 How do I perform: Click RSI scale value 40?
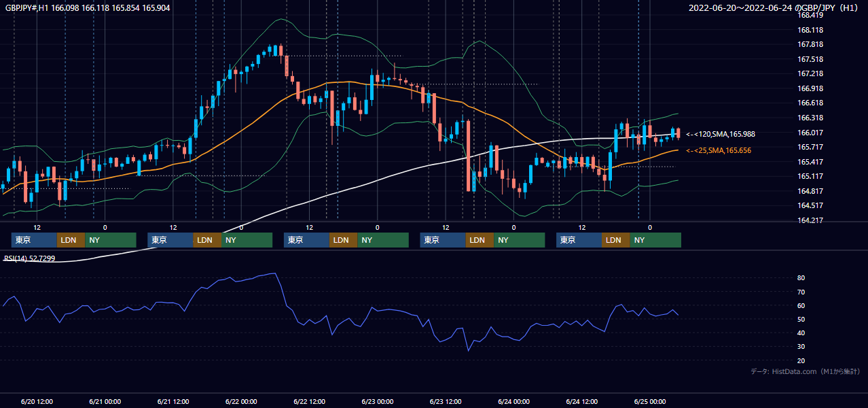pos(801,333)
